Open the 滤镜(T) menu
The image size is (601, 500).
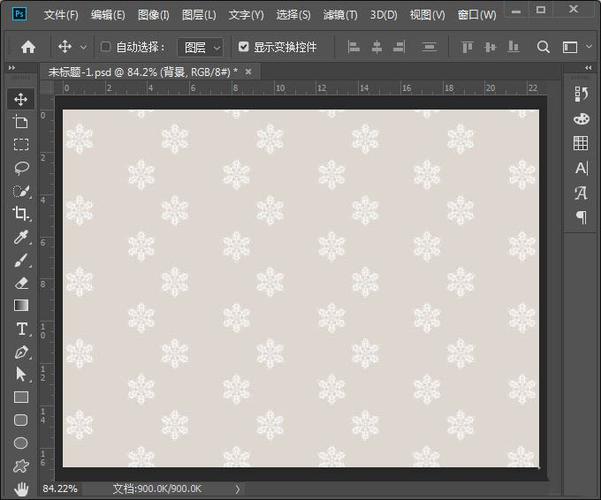(340, 15)
